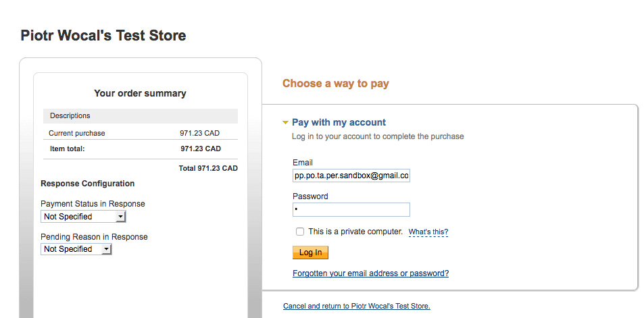
Task: Click the Pay with my account heading
Action: [339, 122]
